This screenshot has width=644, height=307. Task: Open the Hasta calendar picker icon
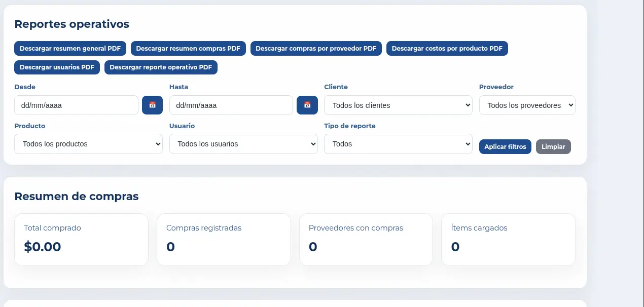coord(307,105)
